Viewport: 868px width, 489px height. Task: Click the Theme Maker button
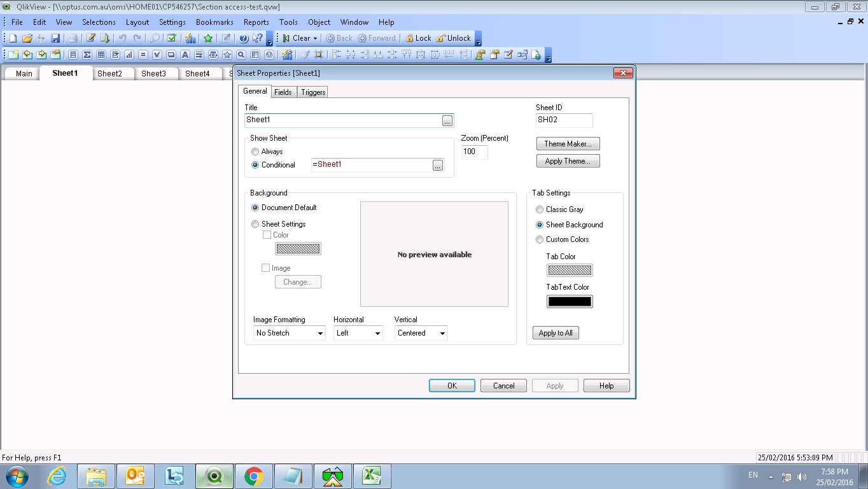pos(568,144)
